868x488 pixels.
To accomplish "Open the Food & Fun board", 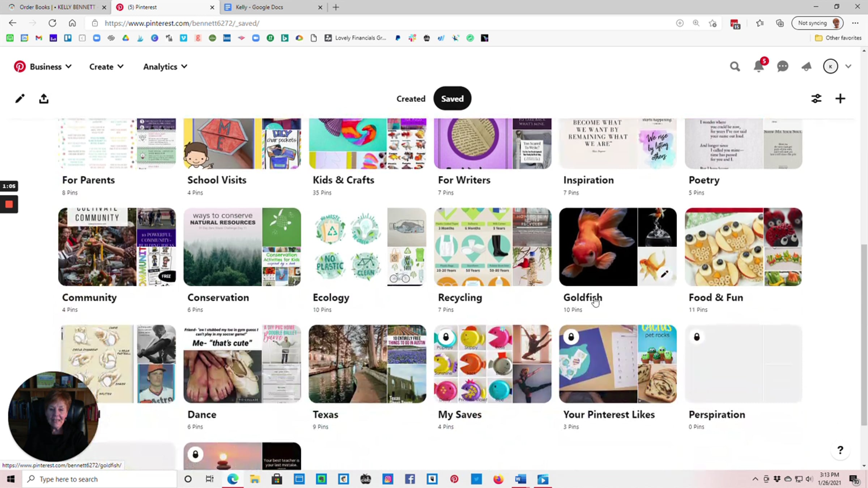I will click(743, 247).
